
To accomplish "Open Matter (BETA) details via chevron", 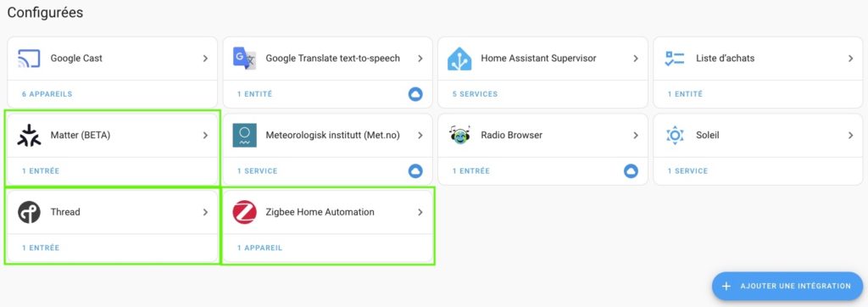I will [205, 135].
